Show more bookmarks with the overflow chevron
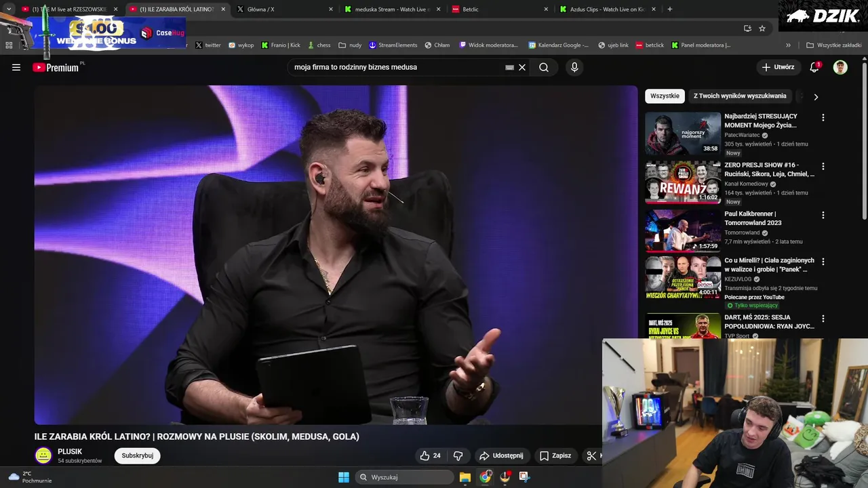 click(788, 45)
